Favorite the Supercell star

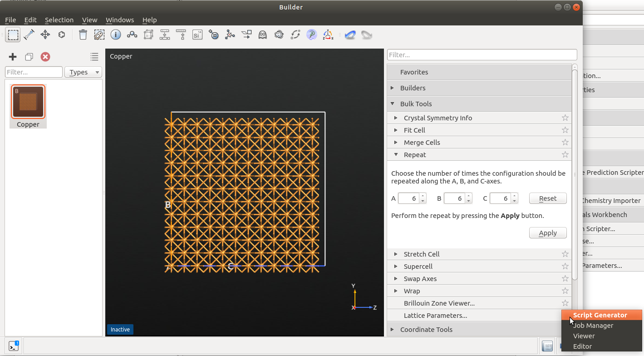click(x=565, y=267)
